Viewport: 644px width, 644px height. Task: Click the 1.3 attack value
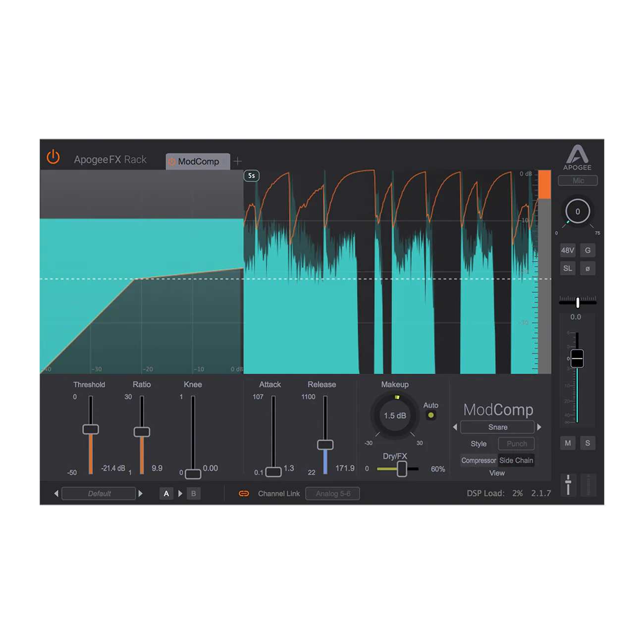289,468
